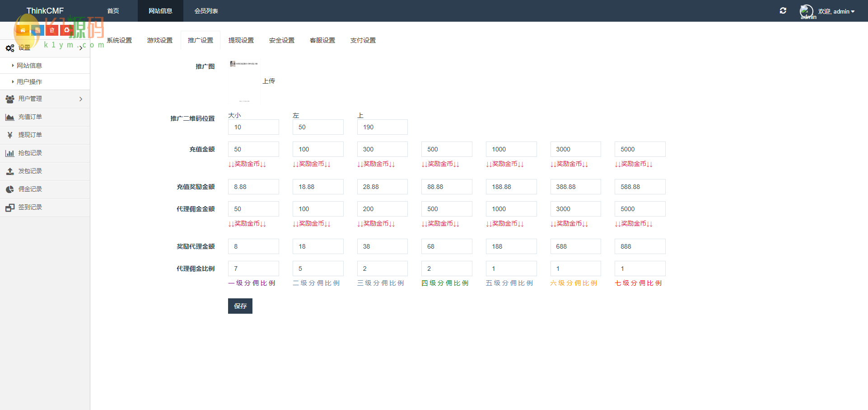Image resolution: width=868 pixels, height=410 pixels.
Task: Click the admin avatar image
Action: coord(806,11)
